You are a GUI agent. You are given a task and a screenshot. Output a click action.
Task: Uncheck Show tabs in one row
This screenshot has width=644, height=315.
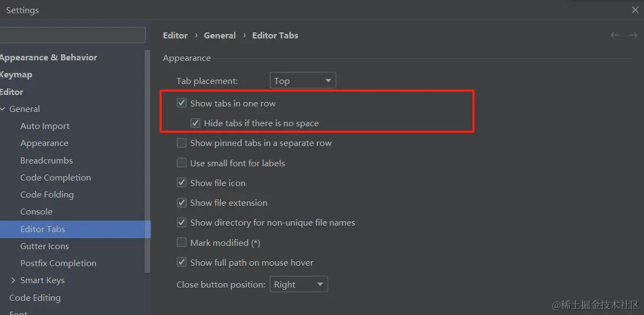(182, 103)
